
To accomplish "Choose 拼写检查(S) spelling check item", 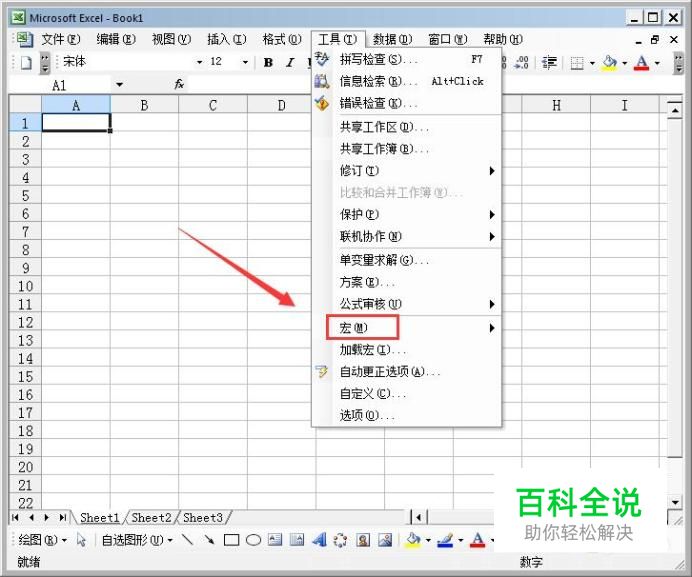I will coord(407,59).
